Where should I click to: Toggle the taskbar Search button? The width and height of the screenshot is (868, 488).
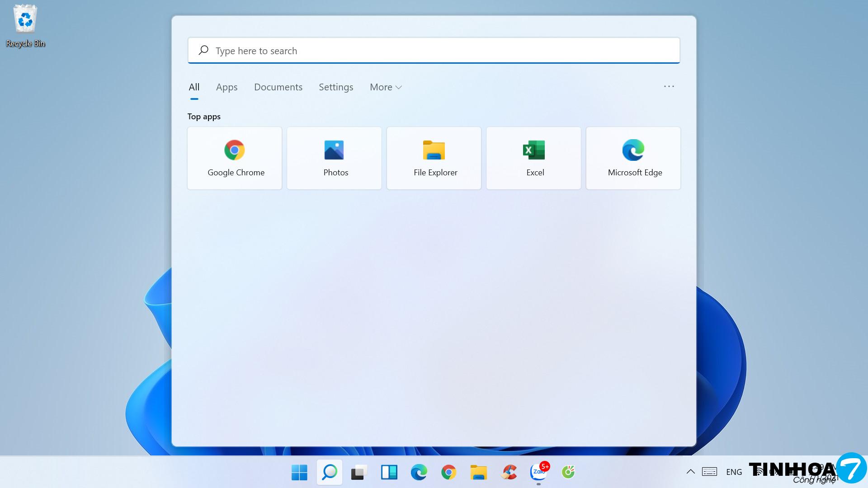click(x=329, y=472)
